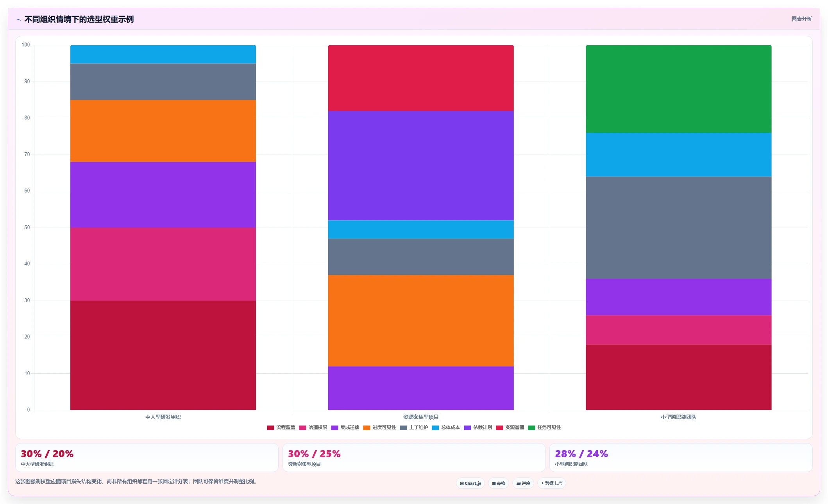This screenshot has height=504, width=828.
Task: Toggle the 集成迁移 legend item
Action: (x=345, y=427)
